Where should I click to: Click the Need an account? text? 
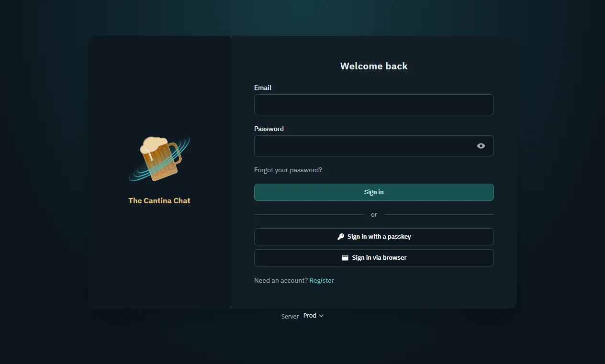click(281, 280)
